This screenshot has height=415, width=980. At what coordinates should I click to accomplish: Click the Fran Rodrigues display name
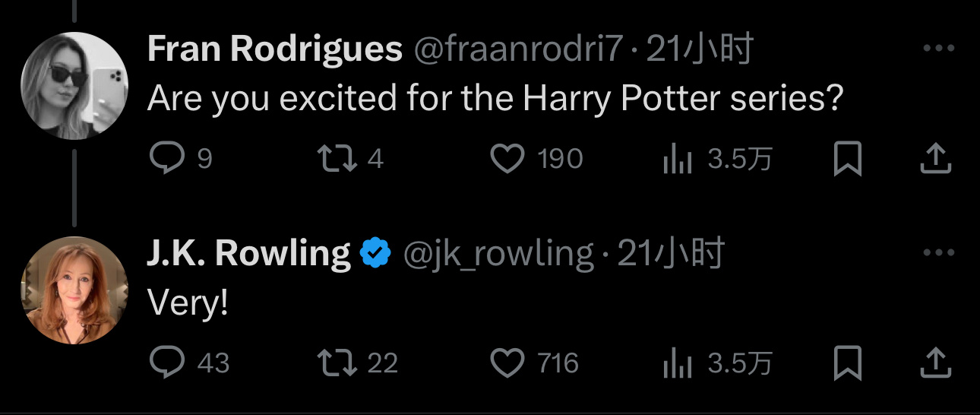[274, 50]
